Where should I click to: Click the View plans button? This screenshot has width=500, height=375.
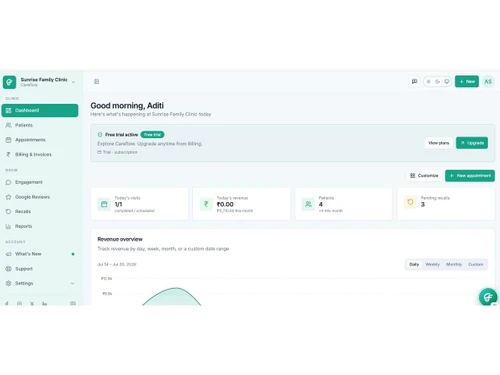tap(439, 143)
